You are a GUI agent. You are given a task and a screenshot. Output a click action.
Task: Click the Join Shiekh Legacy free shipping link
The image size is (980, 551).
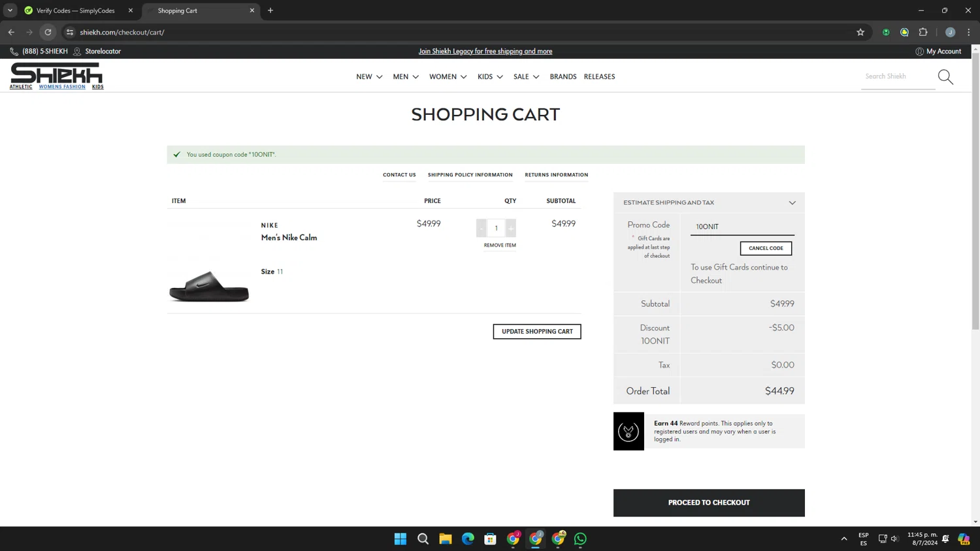[x=485, y=51]
